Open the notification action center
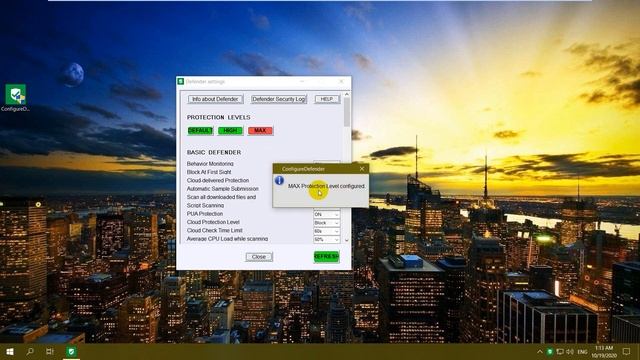This screenshot has height=360, width=640. [627, 351]
